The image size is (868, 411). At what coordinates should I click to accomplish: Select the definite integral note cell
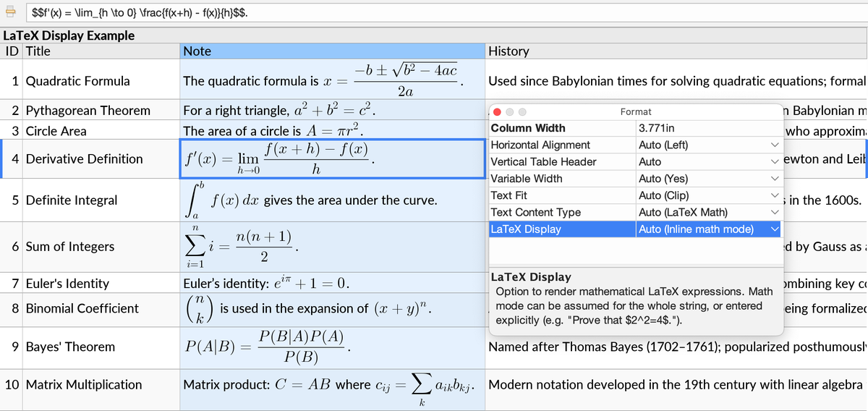tap(333, 200)
